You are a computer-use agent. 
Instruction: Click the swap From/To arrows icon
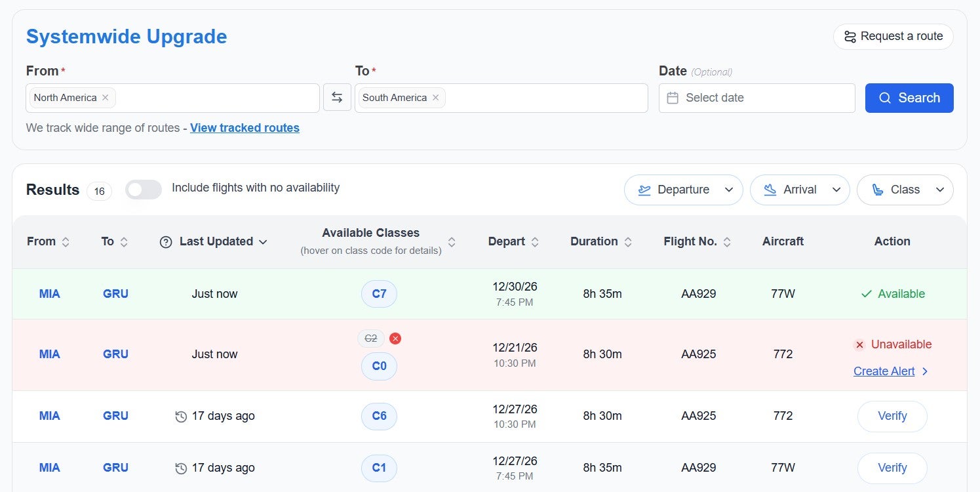(337, 96)
